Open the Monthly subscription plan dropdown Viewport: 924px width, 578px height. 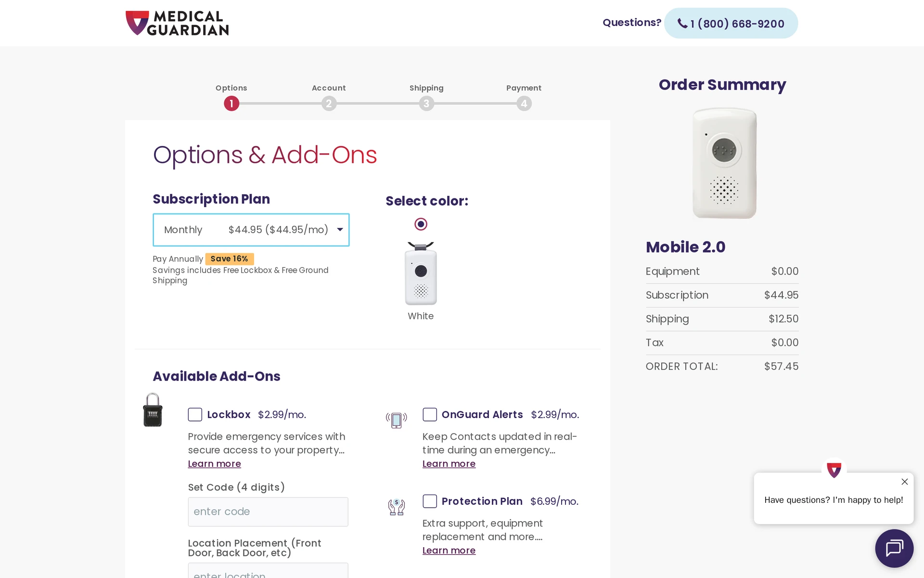[x=251, y=230]
